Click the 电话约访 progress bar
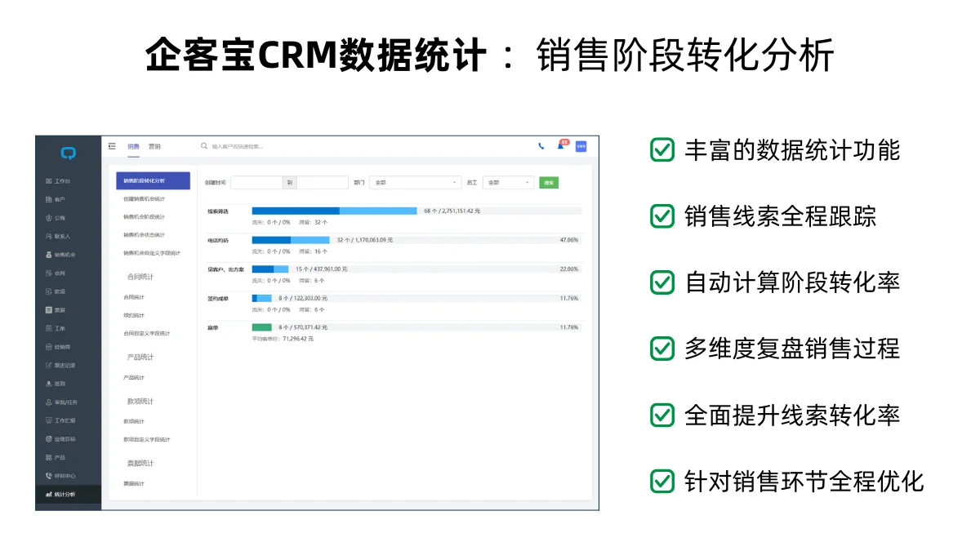The image size is (980, 551). 291,240
